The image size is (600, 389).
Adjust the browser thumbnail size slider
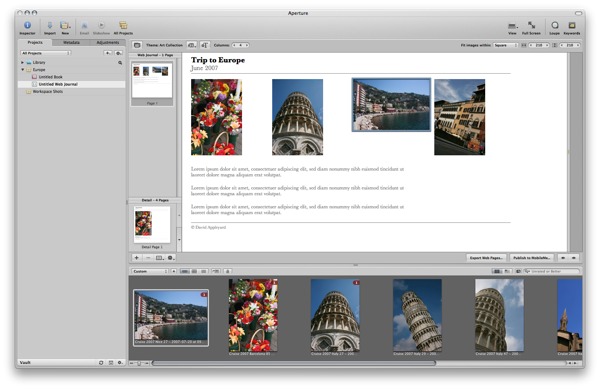[x=139, y=363]
